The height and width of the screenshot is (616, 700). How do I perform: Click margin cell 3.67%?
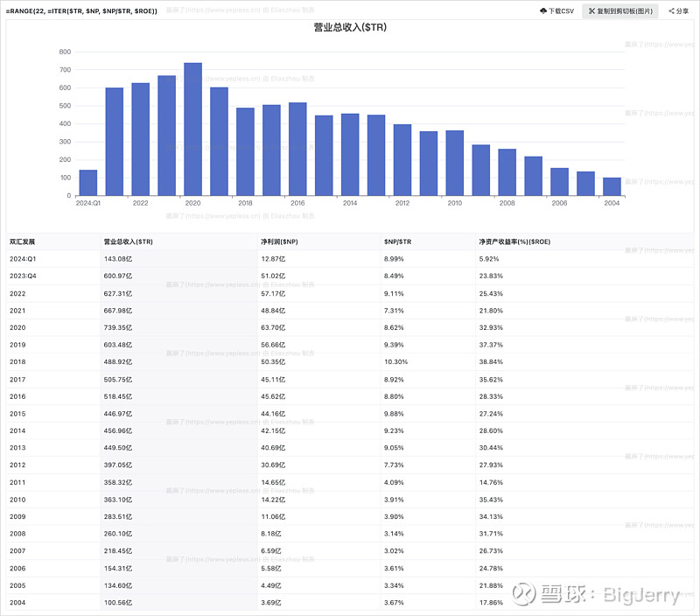(394, 603)
